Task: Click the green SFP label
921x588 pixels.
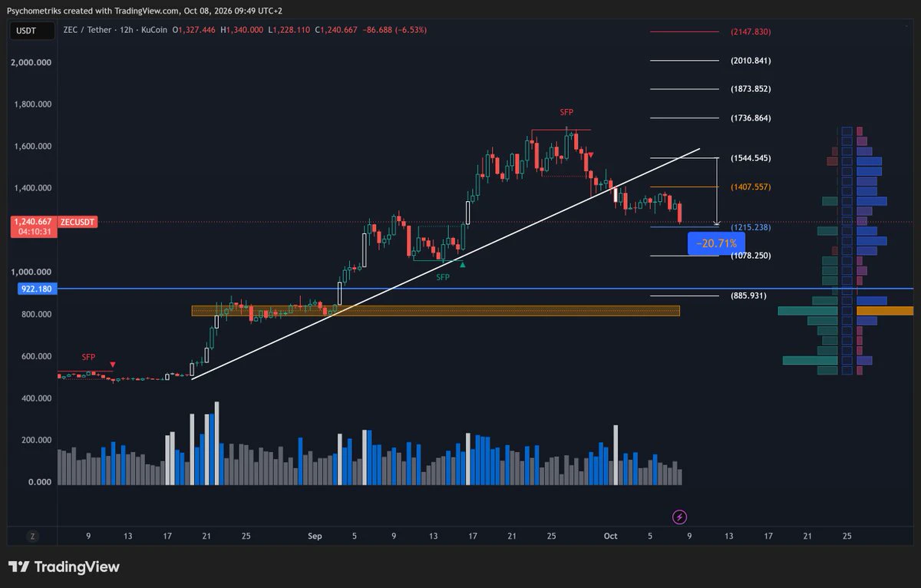Action: 443,277
